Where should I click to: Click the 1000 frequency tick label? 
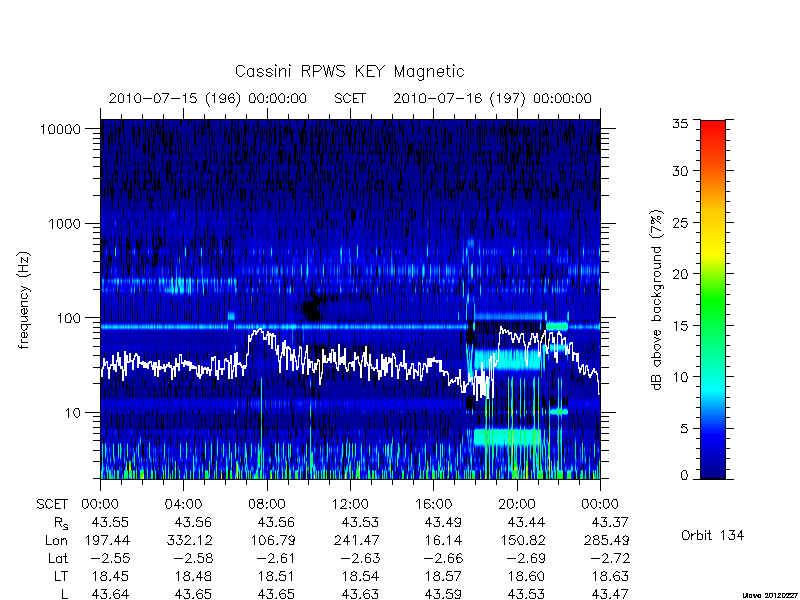click(x=64, y=224)
